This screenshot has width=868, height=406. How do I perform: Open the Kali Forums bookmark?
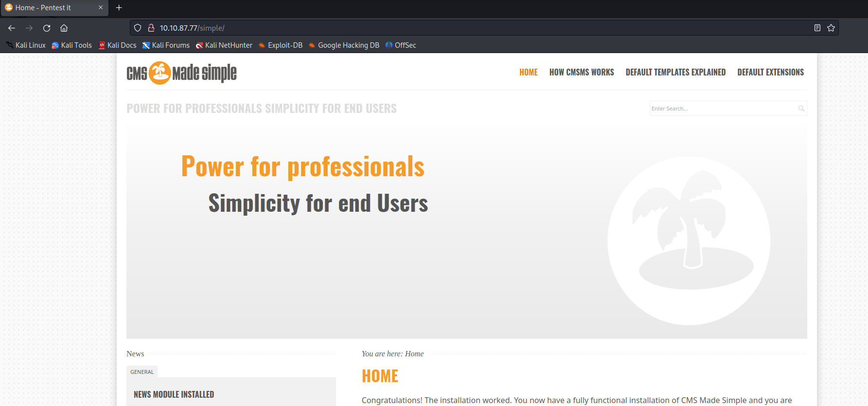tap(166, 45)
